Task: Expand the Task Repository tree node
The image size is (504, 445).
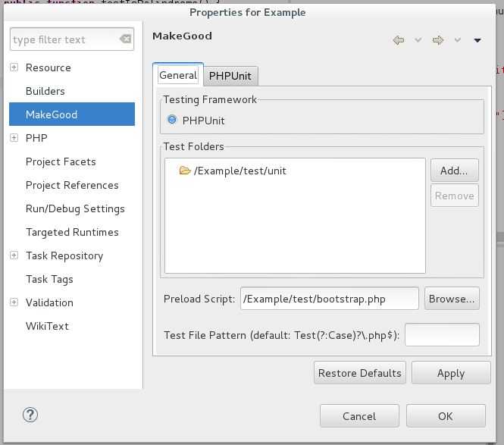Action: (14, 255)
